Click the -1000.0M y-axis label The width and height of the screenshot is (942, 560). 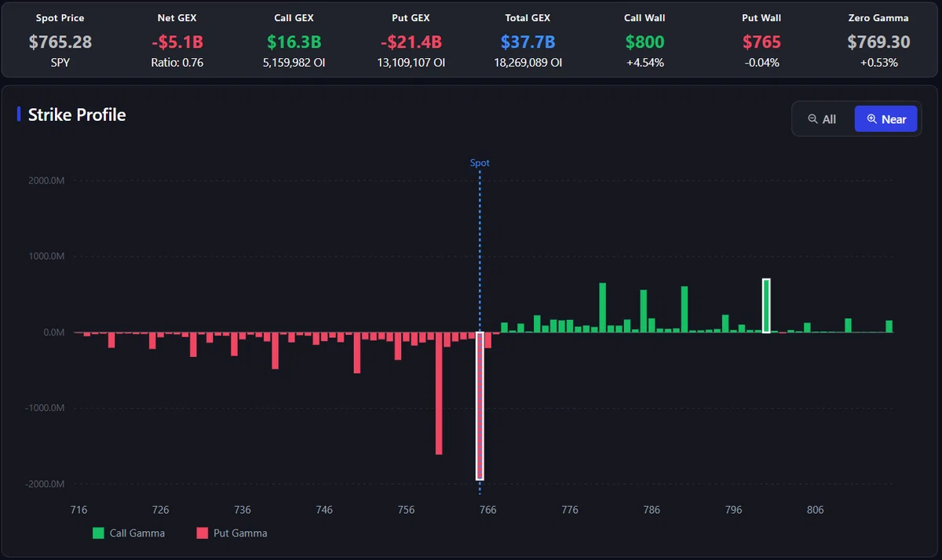pos(45,408)
